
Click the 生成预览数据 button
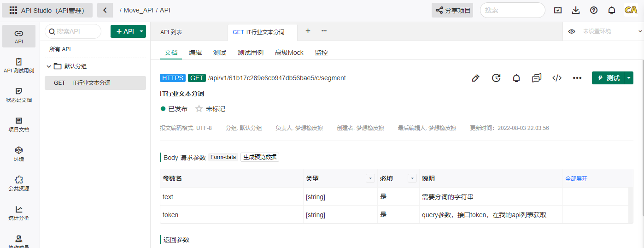(x=260, y=157)
